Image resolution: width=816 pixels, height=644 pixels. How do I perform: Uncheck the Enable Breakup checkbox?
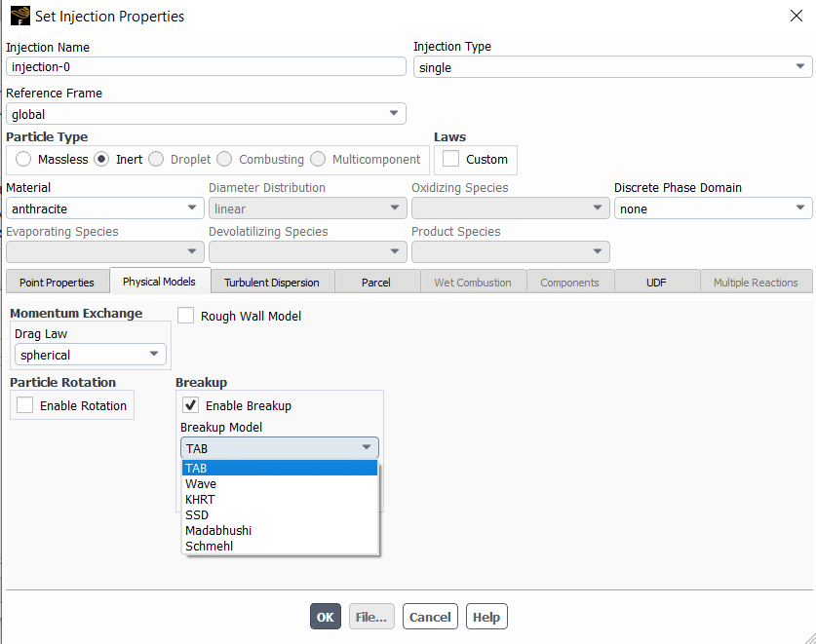pyautogui.click(x=191, y=405)
